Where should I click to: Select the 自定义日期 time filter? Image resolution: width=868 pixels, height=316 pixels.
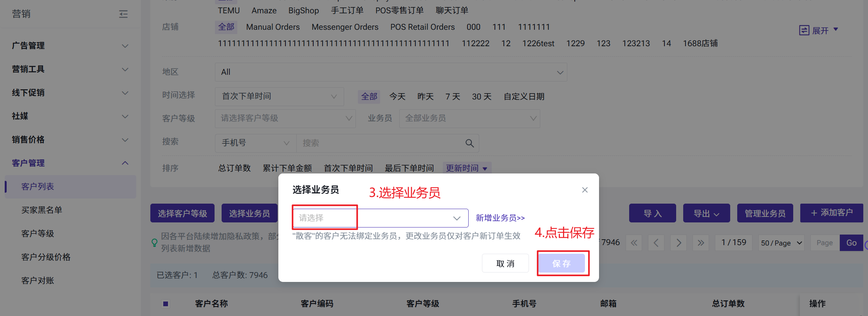[524, 96]
